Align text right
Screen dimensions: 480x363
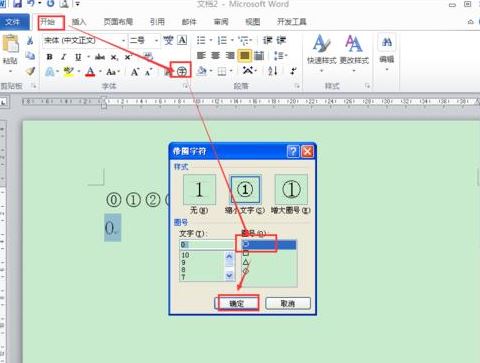click(x=230, y=55)
